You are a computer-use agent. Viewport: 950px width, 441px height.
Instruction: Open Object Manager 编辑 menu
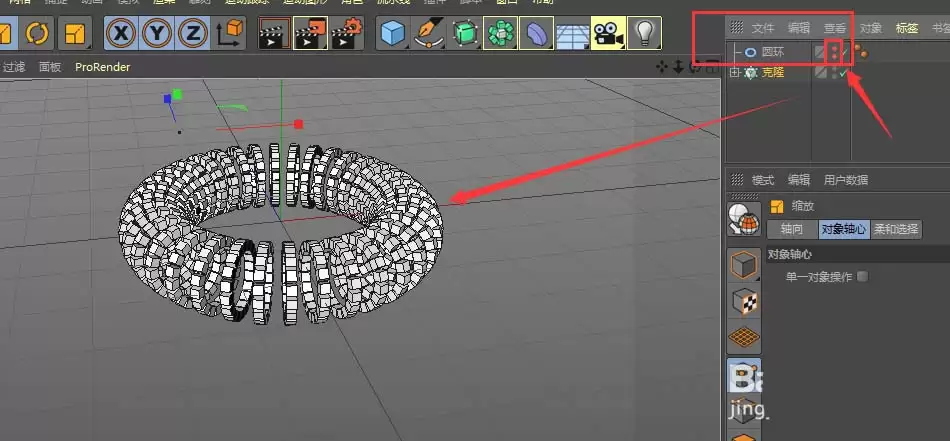(799, 28)
